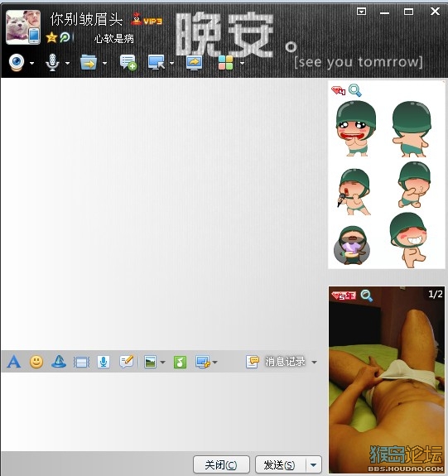Select the helmet kid in round frame sticker
Screen dimensions: 448x476
pos(352,245)
